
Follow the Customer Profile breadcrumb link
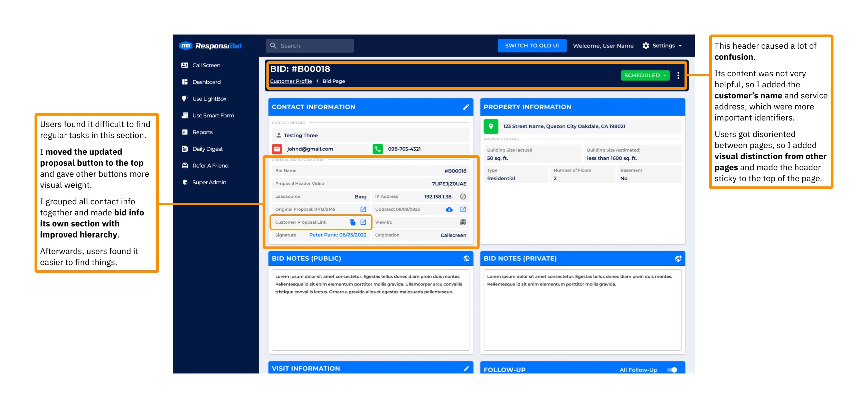pos(291,81)
